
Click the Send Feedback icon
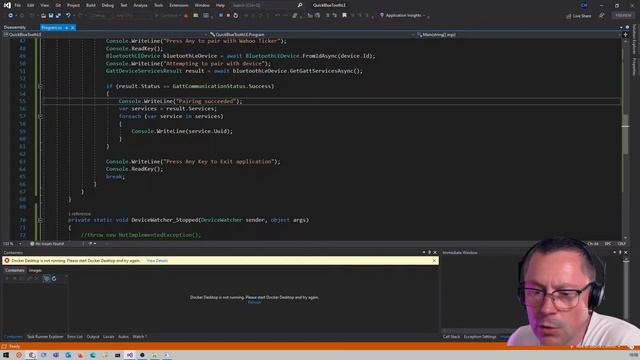602,16
